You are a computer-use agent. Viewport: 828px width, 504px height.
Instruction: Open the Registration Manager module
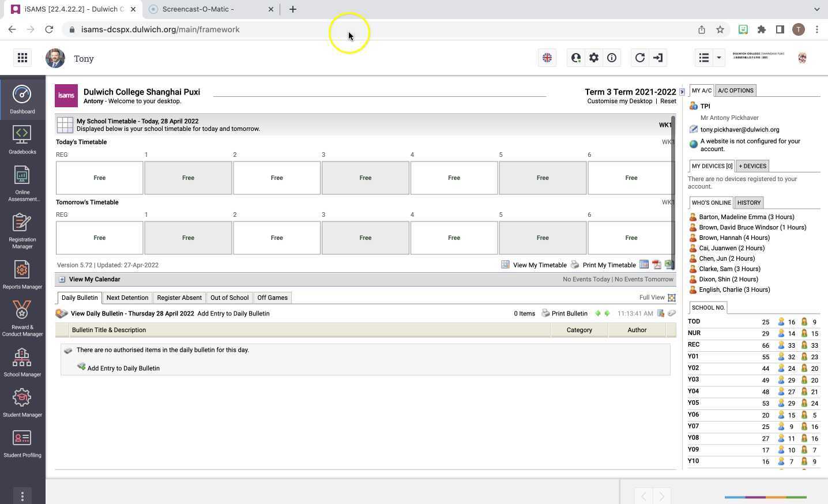point(22,230)
